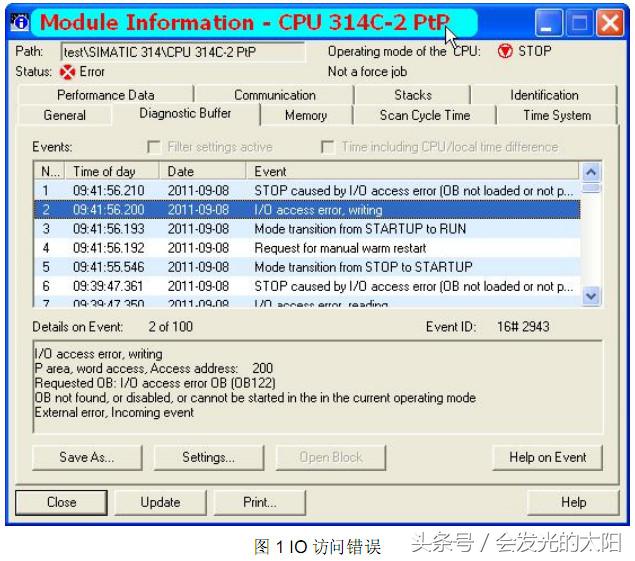Click Help on Event button
This screenshot has height=561, width=635.
tap(548, 457)
